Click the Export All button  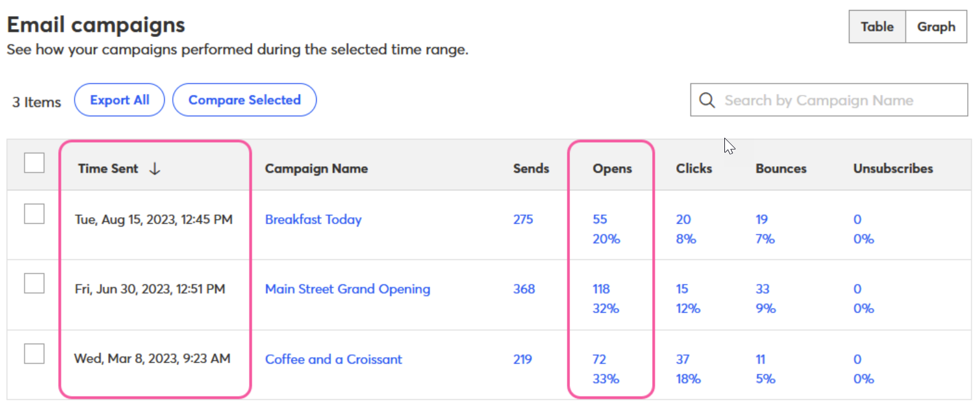tap(119, 100)
